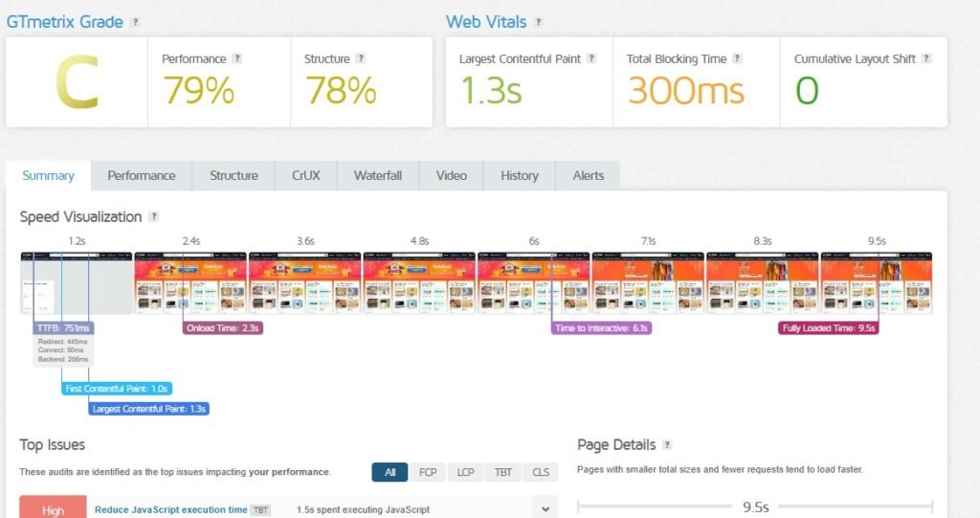Switch to the Waterfall tab

377,175
